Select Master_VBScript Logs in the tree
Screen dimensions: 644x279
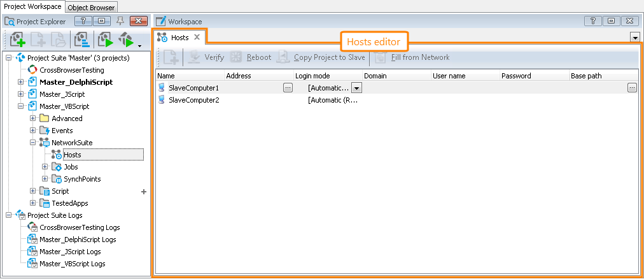pyautogui.click(x=73, y=264)
